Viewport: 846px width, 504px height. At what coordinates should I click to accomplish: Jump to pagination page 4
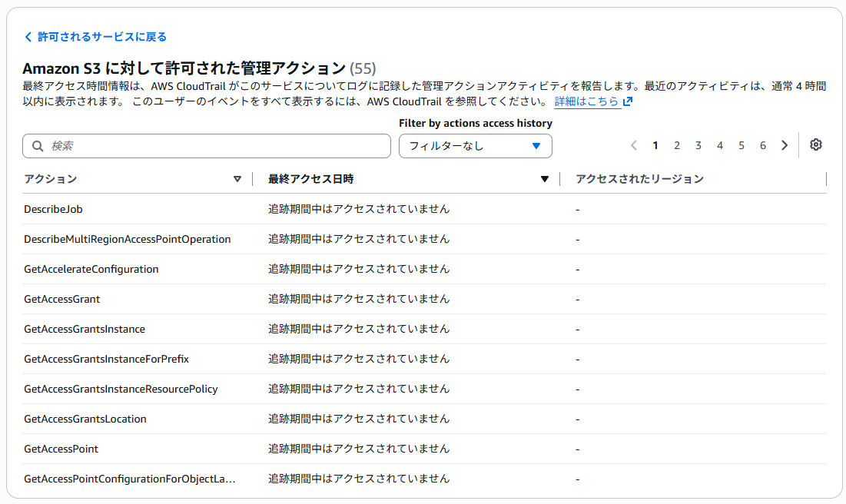[x=720, y=145]
